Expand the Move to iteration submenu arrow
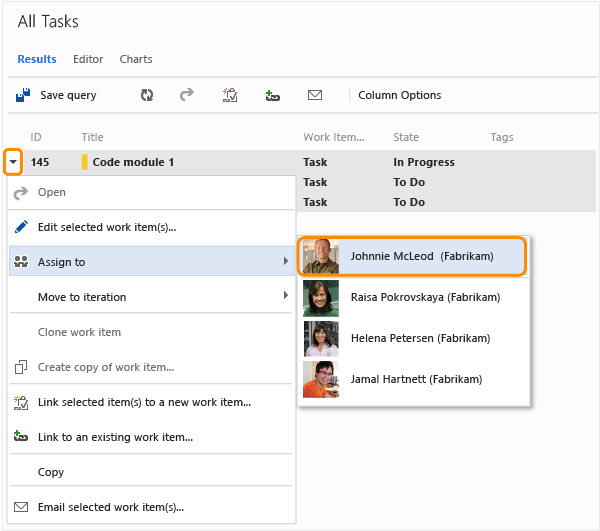600x531 pixels. [286, 295]
